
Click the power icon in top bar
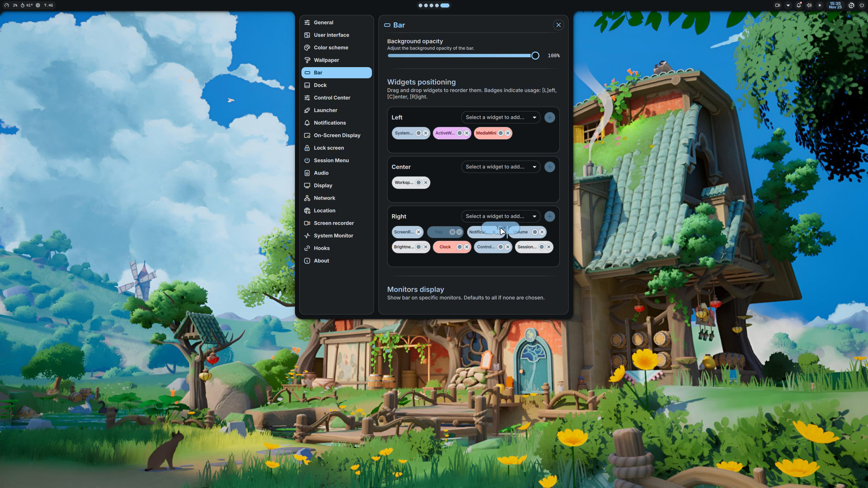pyautogui.click(x=862, y=5)
